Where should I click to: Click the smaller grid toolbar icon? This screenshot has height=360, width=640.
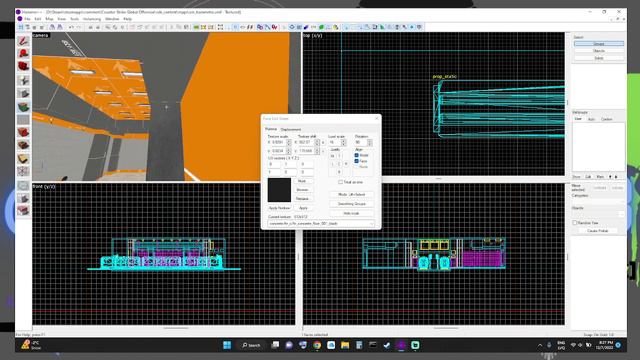click(x=34, y=27)
